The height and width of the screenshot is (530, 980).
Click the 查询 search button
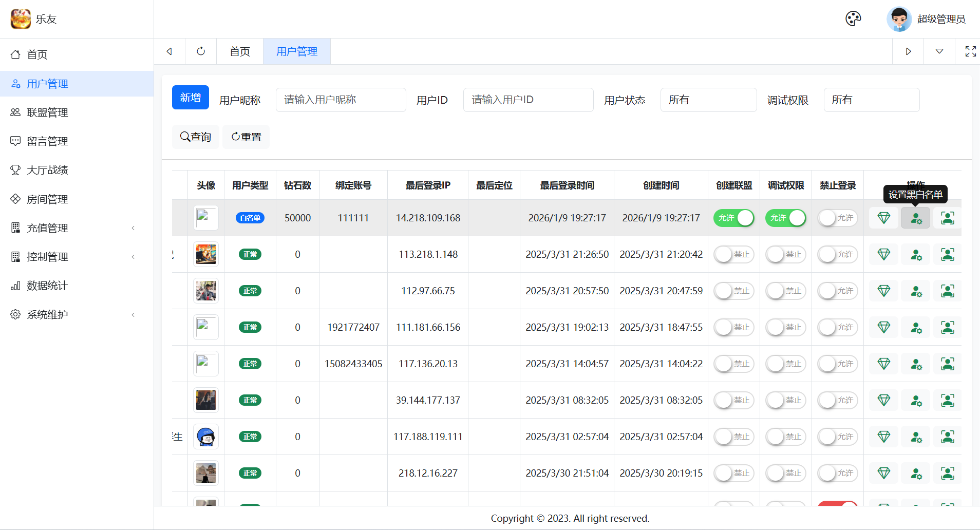[x=195, y=137]
